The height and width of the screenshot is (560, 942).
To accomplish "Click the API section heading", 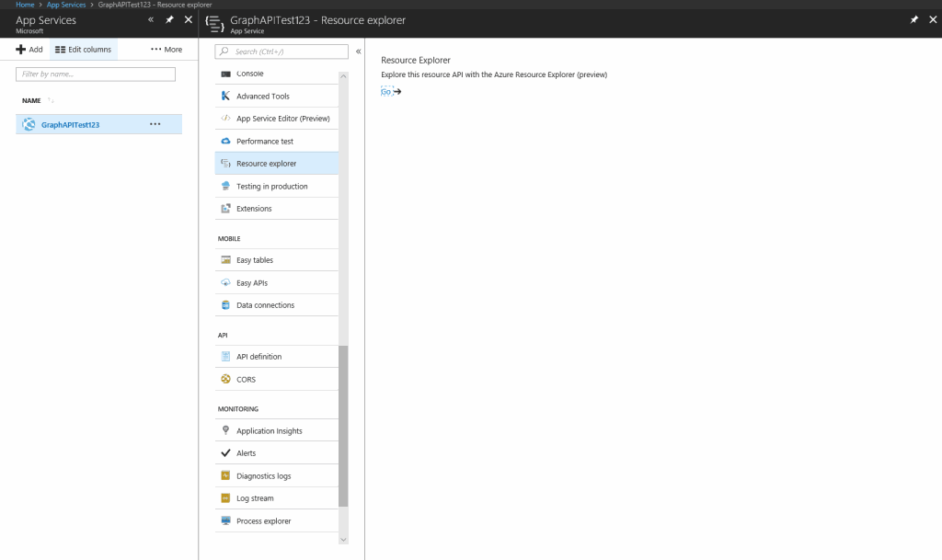I will coord(223,335).
